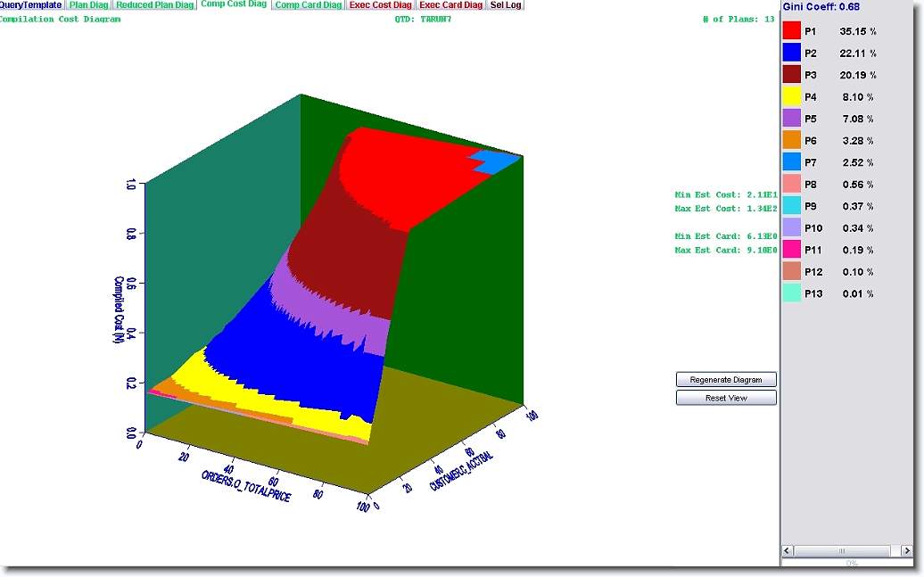Choose the light blue P7 swatch
924x577 pixels.
click(x=792, y=162)
